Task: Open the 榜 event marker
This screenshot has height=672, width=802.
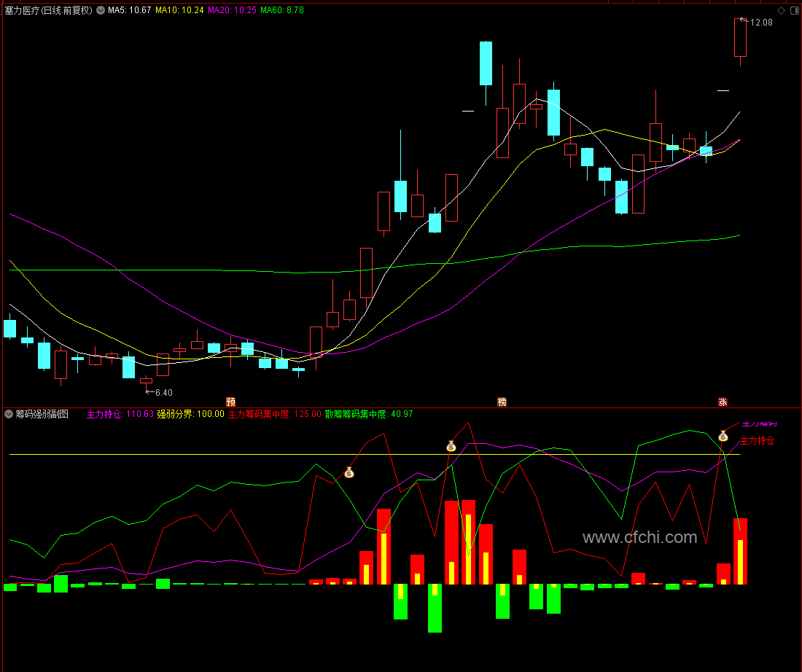Action: (502, 402)
